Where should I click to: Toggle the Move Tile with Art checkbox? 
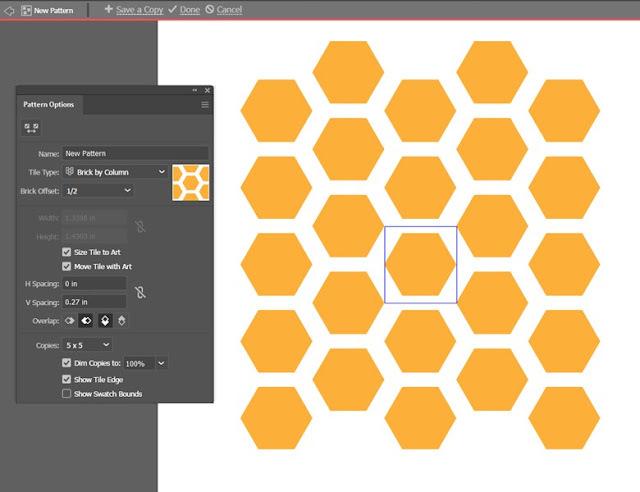tap(67, 266)
